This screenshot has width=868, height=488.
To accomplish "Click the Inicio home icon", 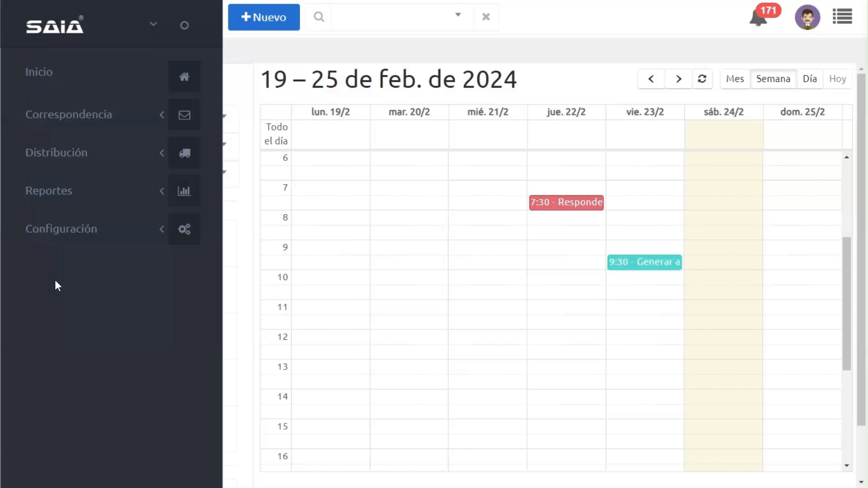I will pyautogui.click(x=184, y=77).
